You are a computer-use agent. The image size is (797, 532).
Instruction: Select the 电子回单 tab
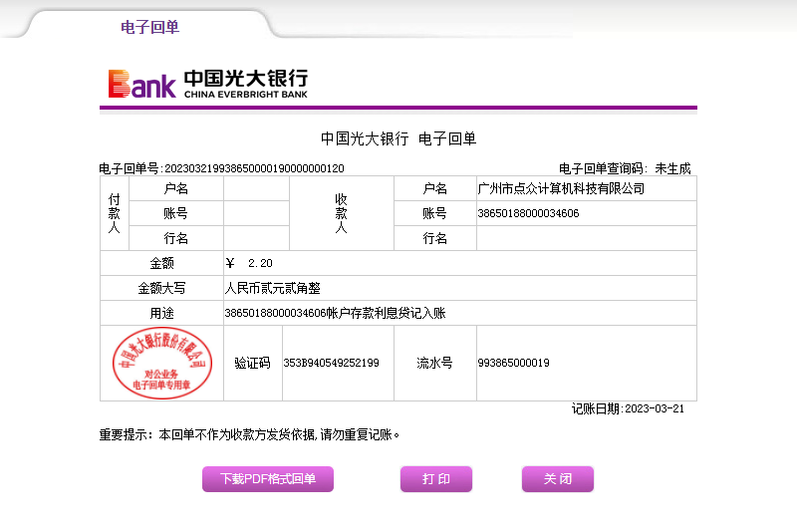click(x=150, y=27)
